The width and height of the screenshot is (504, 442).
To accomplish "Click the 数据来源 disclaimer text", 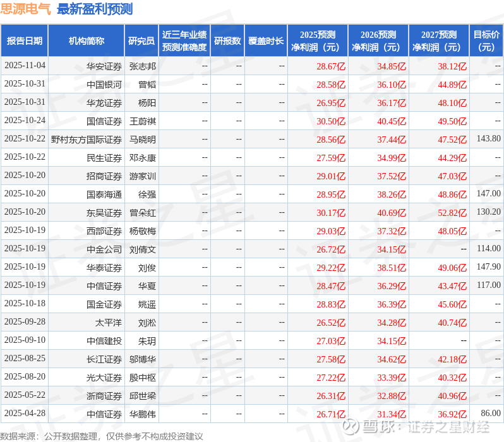I will pos(102,436).
